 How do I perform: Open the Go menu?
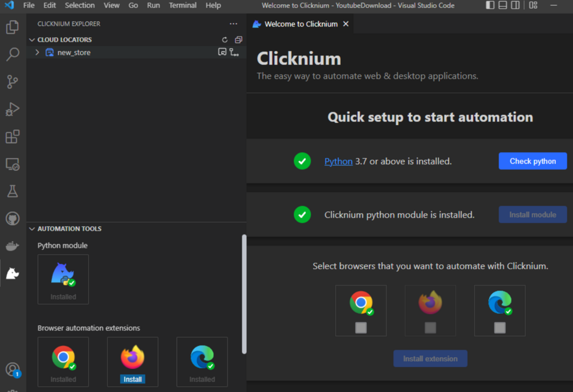point(133,5)
